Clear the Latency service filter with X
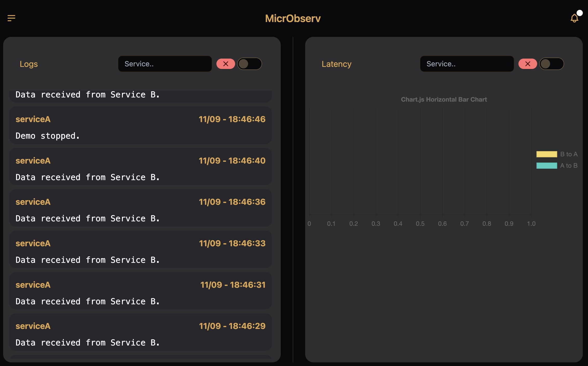The image size is (588, 366). 528,64
